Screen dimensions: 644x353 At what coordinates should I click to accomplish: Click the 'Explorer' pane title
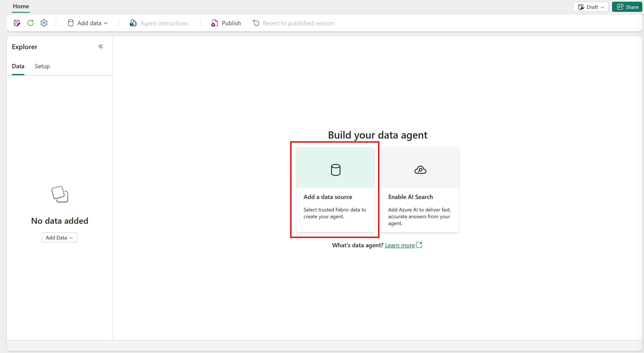[x=25, y=47]
